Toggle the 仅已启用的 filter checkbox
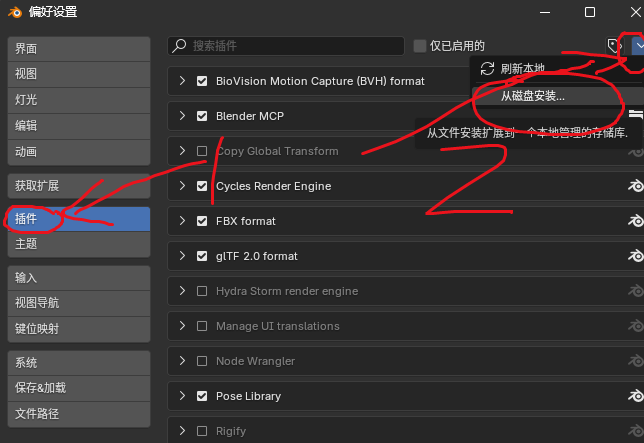The width and height of the screenshot is (644, 443). [x=419, y=46]
